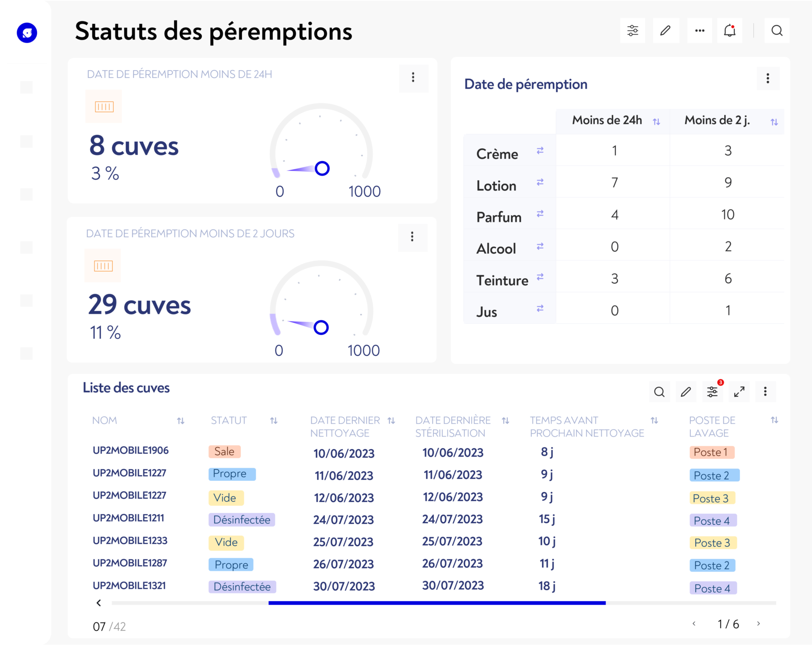Sort table by Moins de 2 j. column
Image resolution: width=812 pixels, height=645 pixels.
(x=774, y=123)
